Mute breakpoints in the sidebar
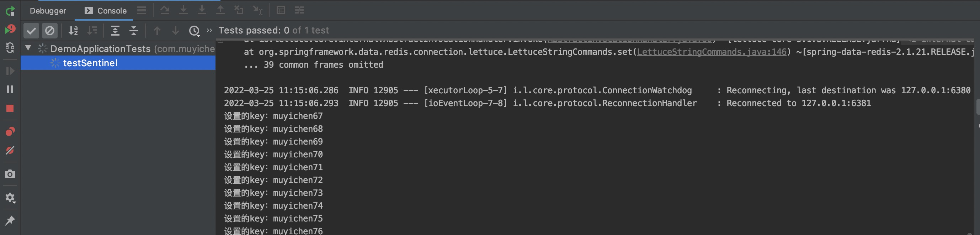The image size is (980, 235). pyautogui.click(x=10, y=150)
